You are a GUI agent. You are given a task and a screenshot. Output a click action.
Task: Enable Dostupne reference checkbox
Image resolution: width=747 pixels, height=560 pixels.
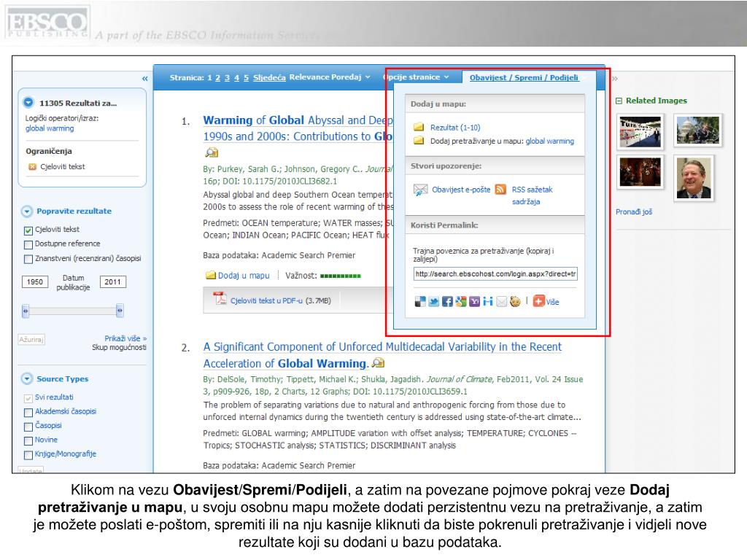tap(28, 245)
